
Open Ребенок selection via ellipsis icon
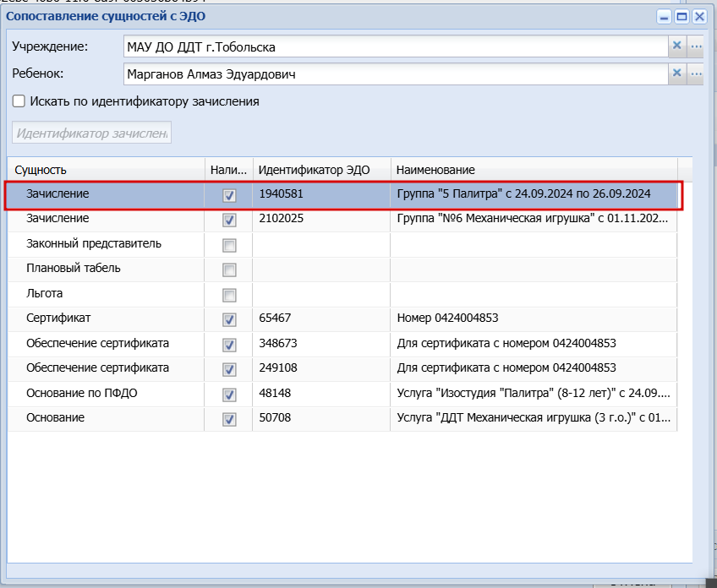point(696,73)
